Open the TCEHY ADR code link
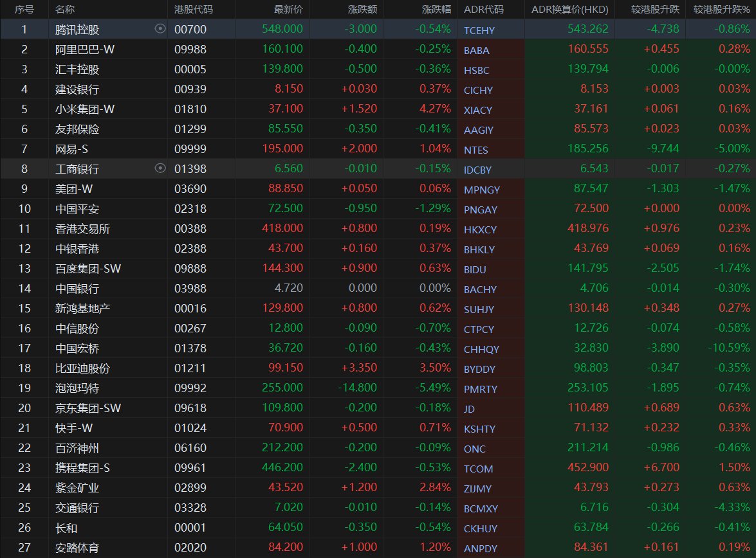The image size is (756, 558). pyautogui.click(x=478, y=30)
